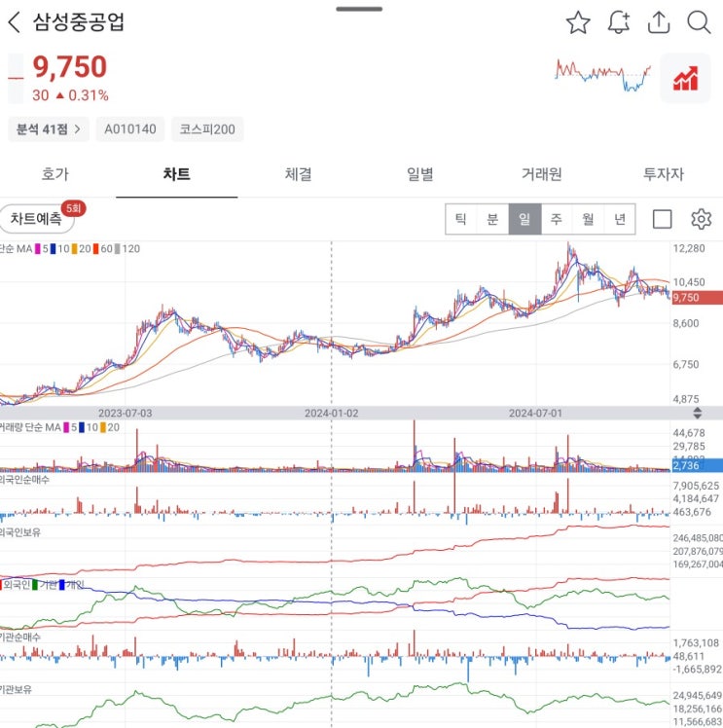Tap the 2024-01-02 date label
Screen dimensions: 723x728
[x=332, y=414]
